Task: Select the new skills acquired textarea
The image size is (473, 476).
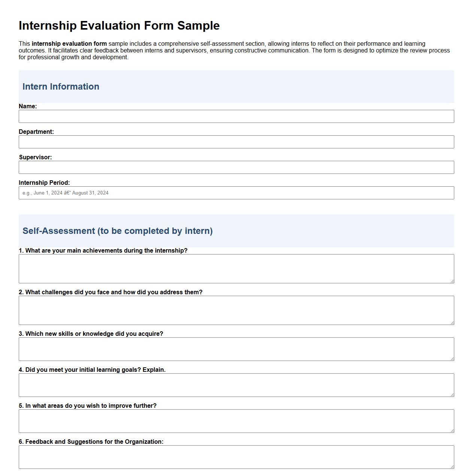Action: [x=236, y=349]
